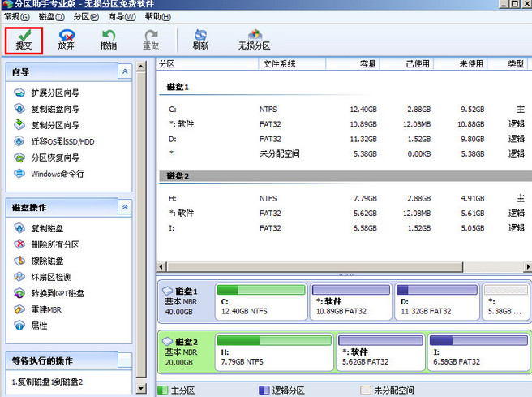The image size is (532, 397).
Task: Open 迁移OS到SSD/HDD wizard
Action: [54, 141]
